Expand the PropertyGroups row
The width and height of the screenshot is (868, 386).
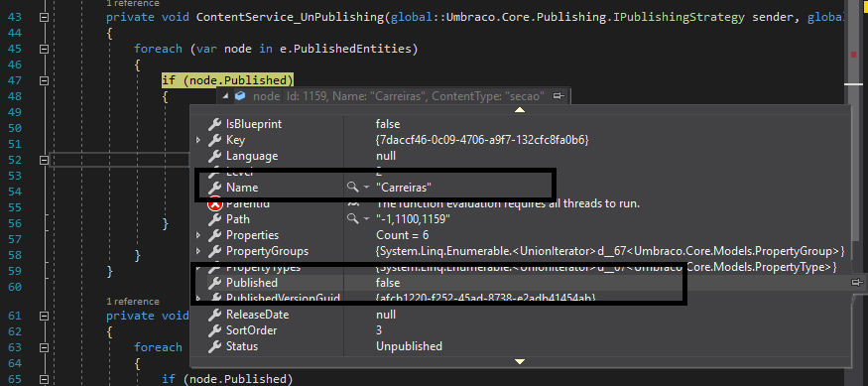point(198,251)
